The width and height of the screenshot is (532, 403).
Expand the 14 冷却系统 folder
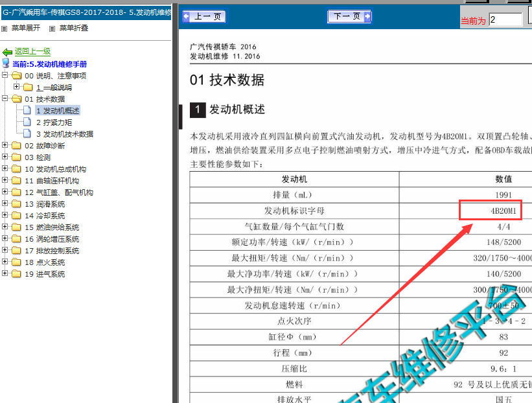point(5,214)
